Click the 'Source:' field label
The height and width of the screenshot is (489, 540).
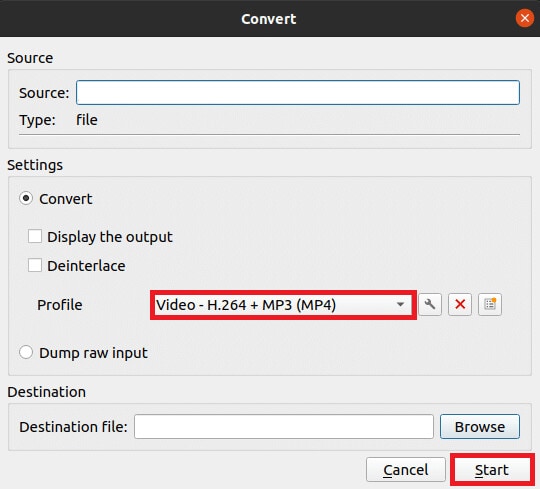(x=44, y=93)
